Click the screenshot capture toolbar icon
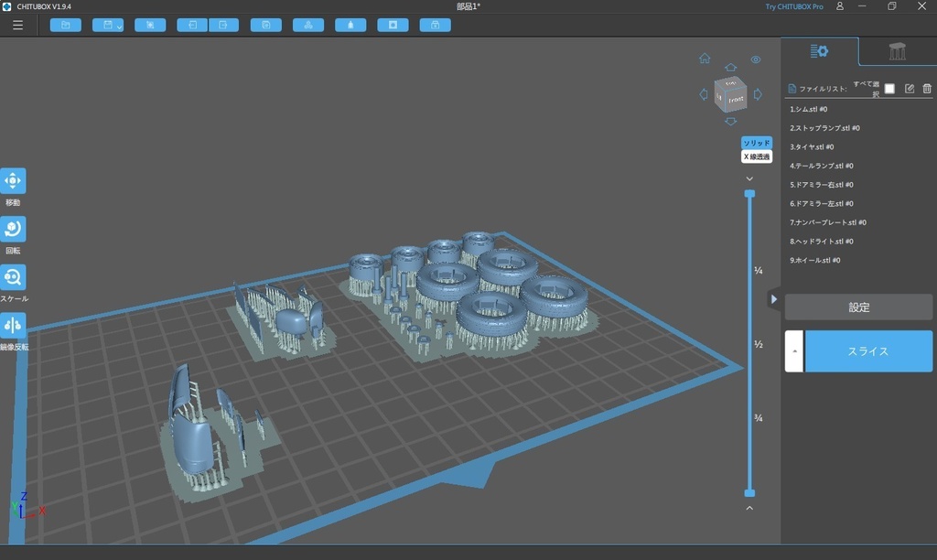This screenshot has height=560, width=937. [x=150, y=25]
